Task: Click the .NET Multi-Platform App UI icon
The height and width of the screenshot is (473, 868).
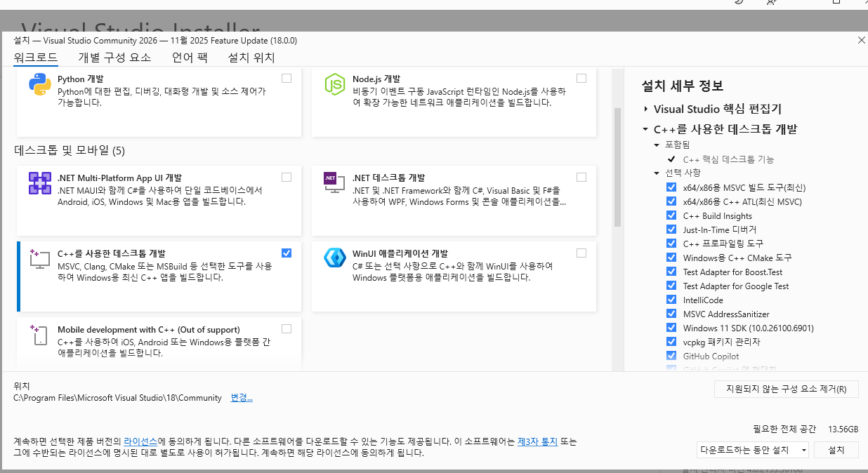Action: point(40,183)
